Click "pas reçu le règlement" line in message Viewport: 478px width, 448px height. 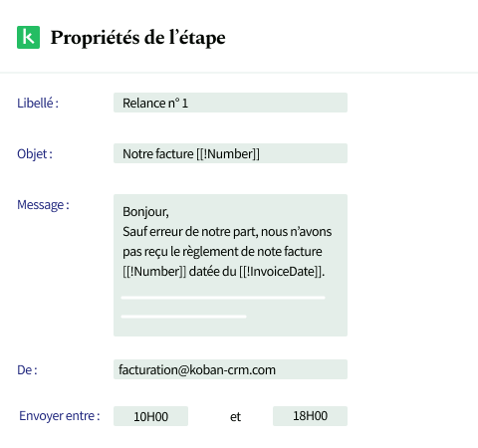tap(222, 252)
